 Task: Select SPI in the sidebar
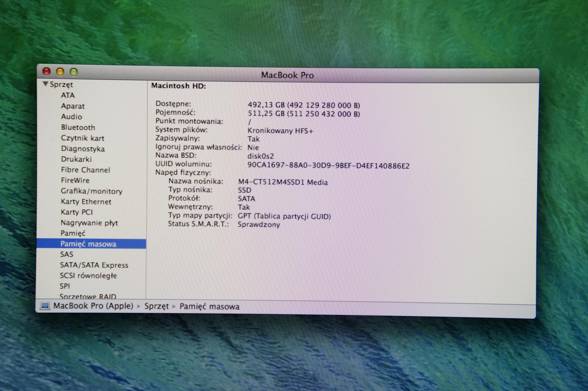pos(65,286)
